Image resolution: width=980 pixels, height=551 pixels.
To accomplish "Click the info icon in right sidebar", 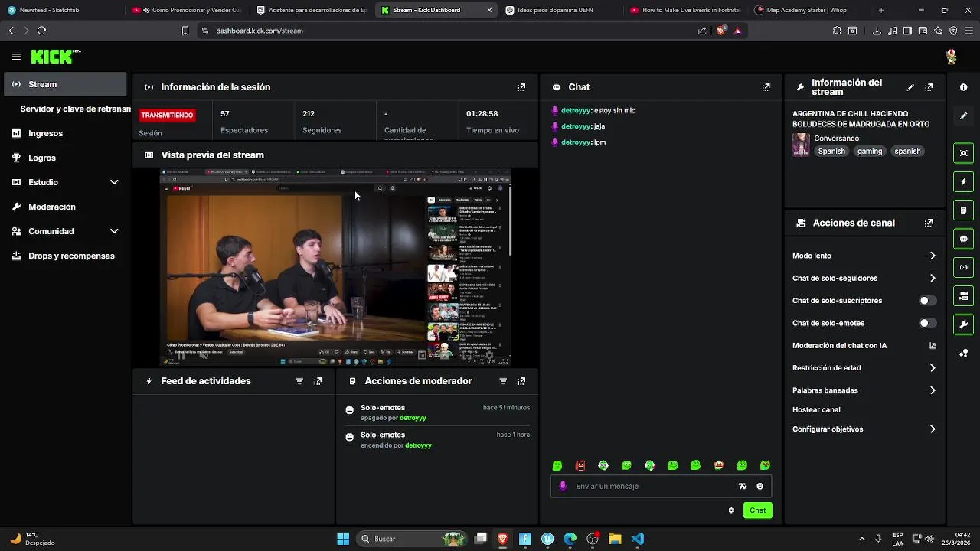I will click(x=963, y=87).
